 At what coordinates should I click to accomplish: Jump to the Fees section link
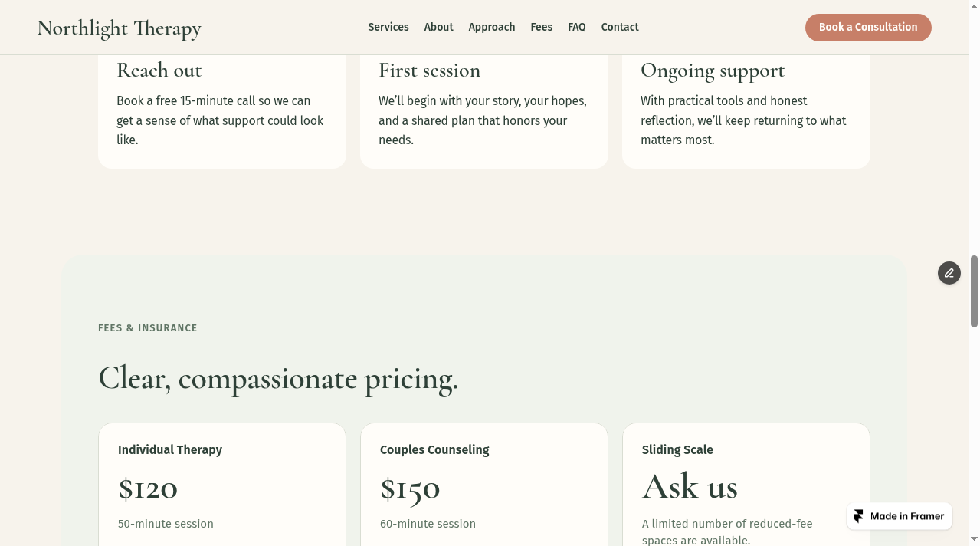tap(542, 27)
